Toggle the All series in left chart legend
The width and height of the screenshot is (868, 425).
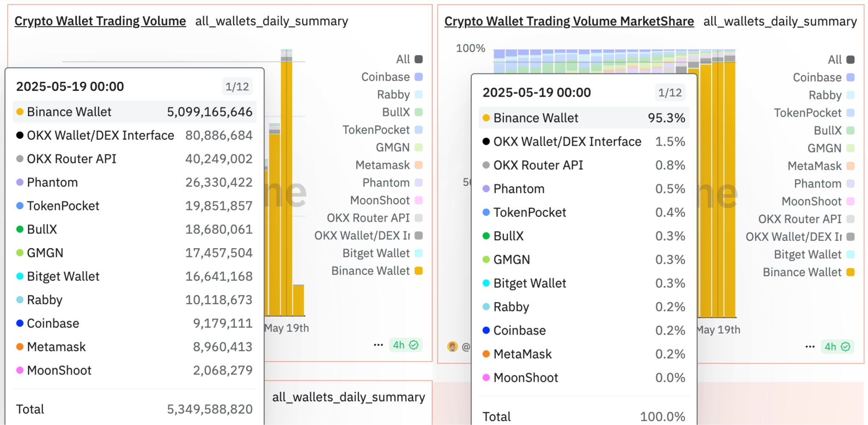click(409, 59)
